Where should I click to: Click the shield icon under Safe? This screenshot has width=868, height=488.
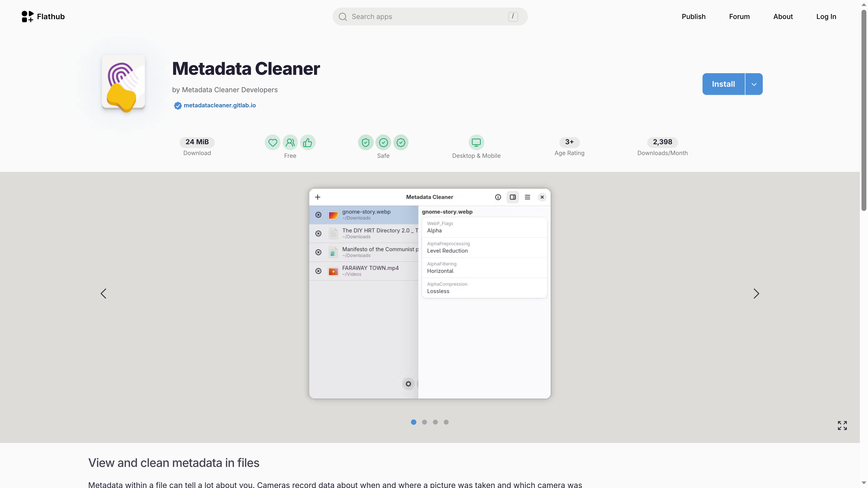click(x=366, y=142)
